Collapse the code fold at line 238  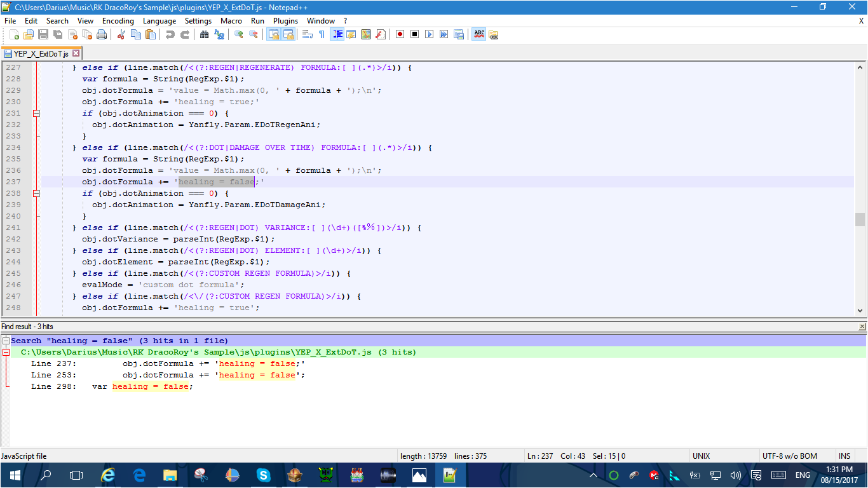[36, 193]
